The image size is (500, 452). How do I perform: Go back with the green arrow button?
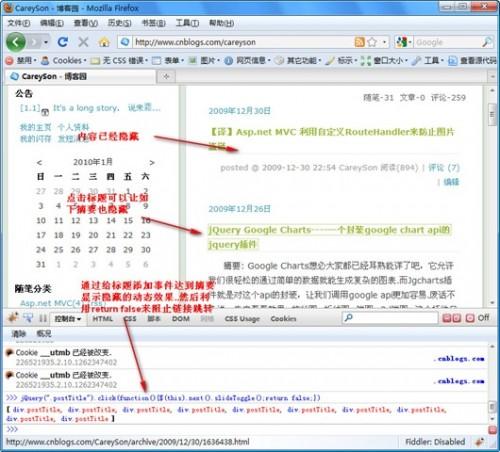click(x=16, y=42)
